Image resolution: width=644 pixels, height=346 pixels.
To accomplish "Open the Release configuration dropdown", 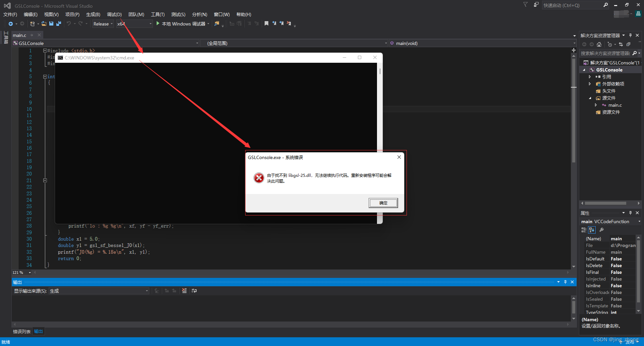I will [103, 24].
